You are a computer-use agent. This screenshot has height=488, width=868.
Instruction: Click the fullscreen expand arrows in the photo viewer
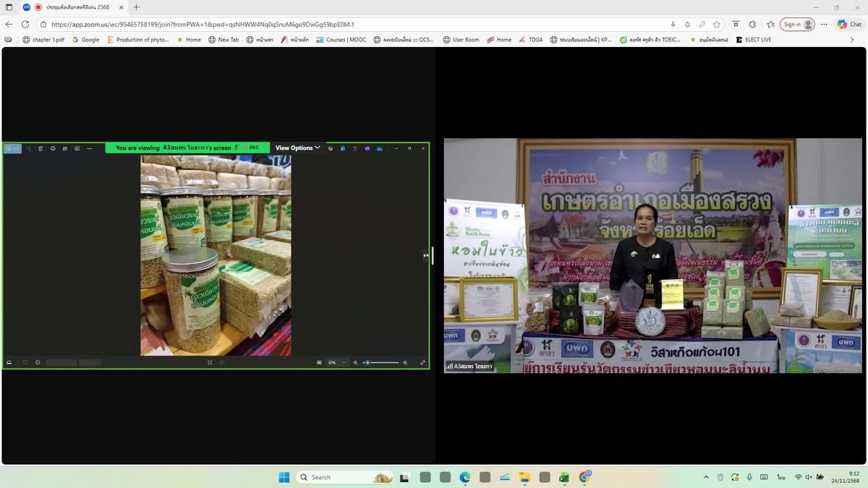[x=422, y=362]
